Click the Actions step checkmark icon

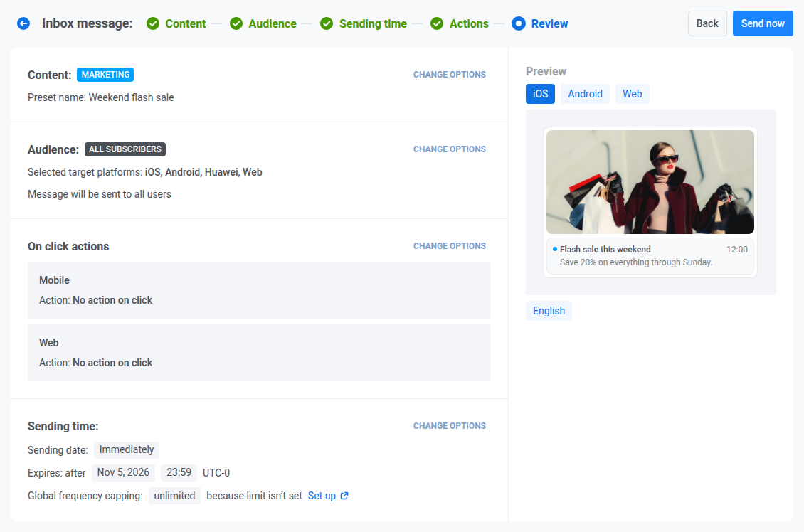click(x=437, y=23)
